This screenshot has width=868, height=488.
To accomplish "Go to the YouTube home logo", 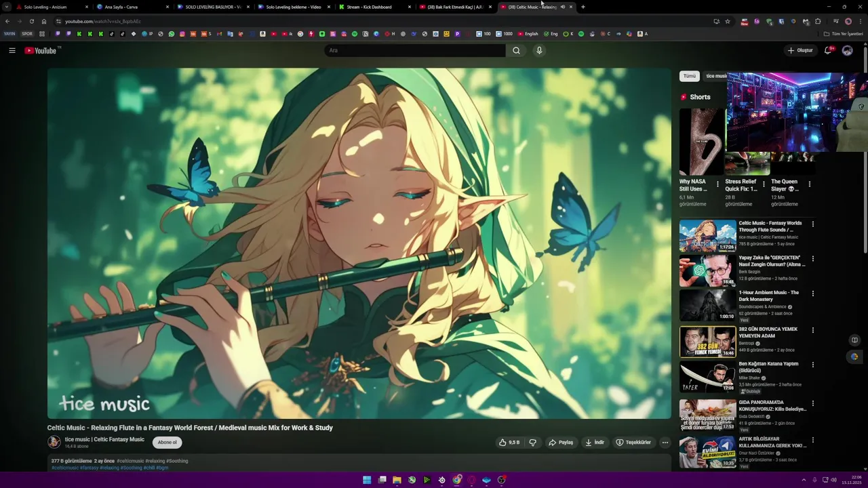I will pyautogui.click(x=42, y=50).
